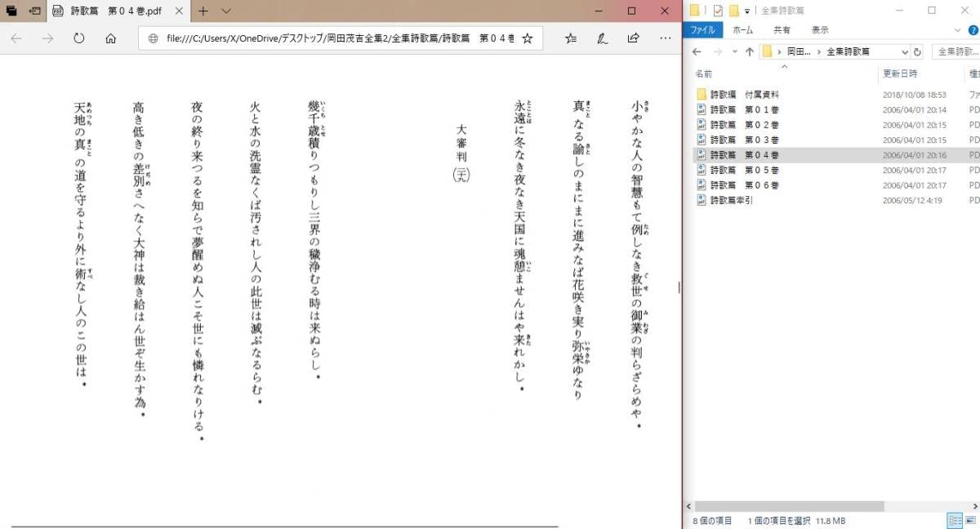Sort files by 更新日時 column header
Screen dimensions: 980x529
coord(902,74)
